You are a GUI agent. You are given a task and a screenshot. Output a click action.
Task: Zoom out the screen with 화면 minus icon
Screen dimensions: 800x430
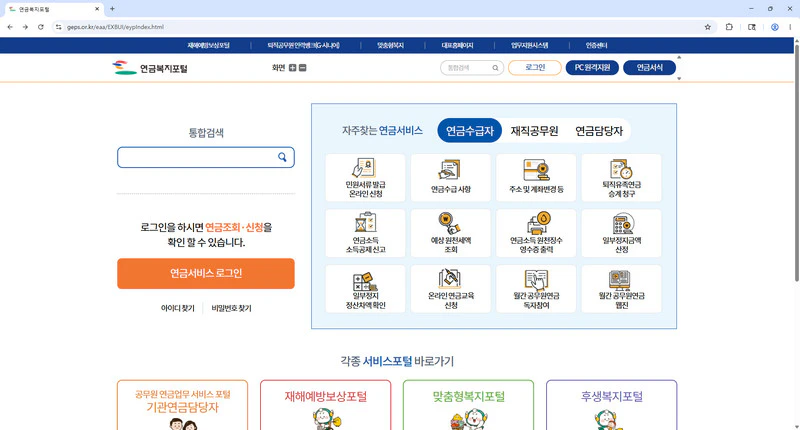[303, 68]
